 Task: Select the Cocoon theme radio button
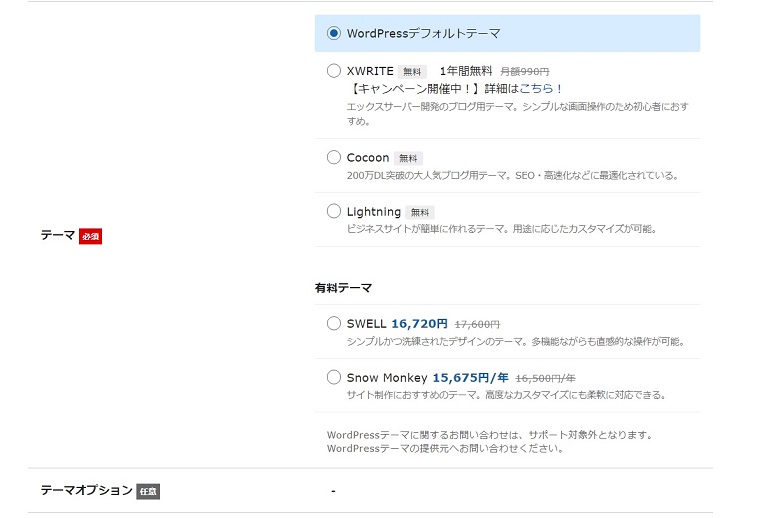333,157
